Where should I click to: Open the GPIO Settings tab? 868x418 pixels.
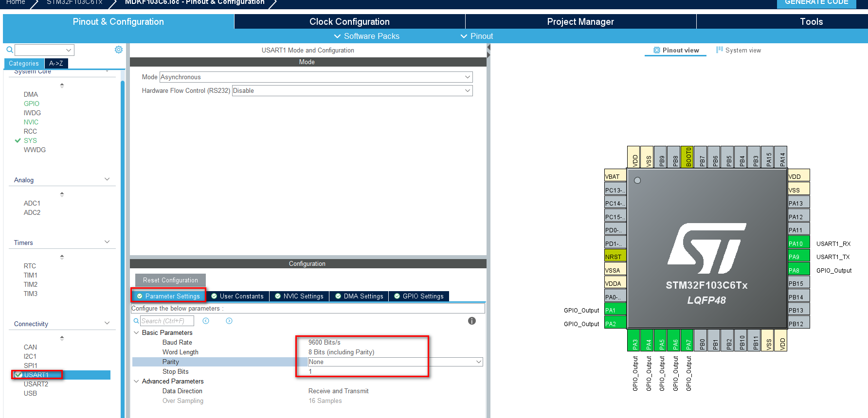419,296
